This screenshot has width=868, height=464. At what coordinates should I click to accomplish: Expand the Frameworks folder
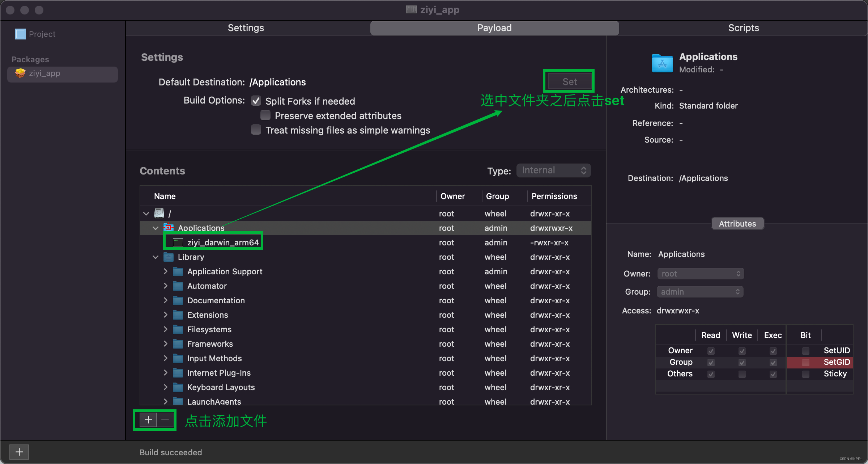pos(165,344)
